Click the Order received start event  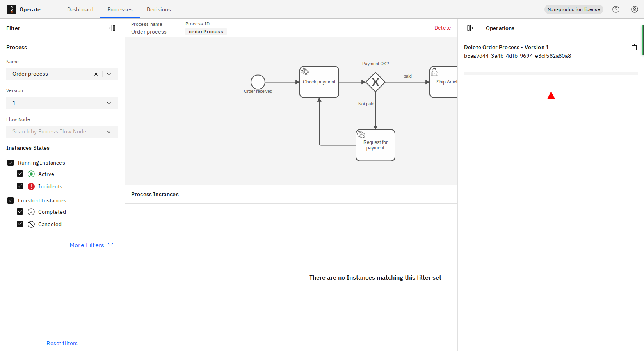(x=258, y=82)
